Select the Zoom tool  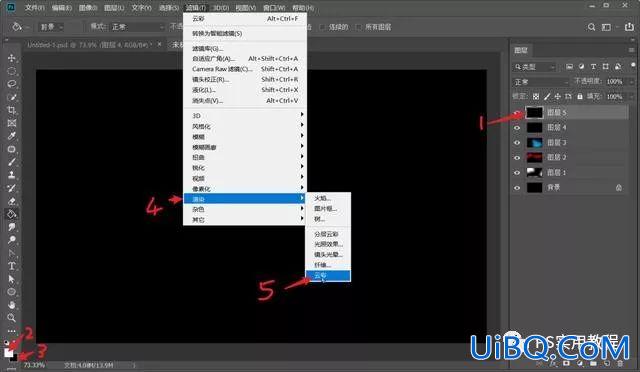click(11, 318)
